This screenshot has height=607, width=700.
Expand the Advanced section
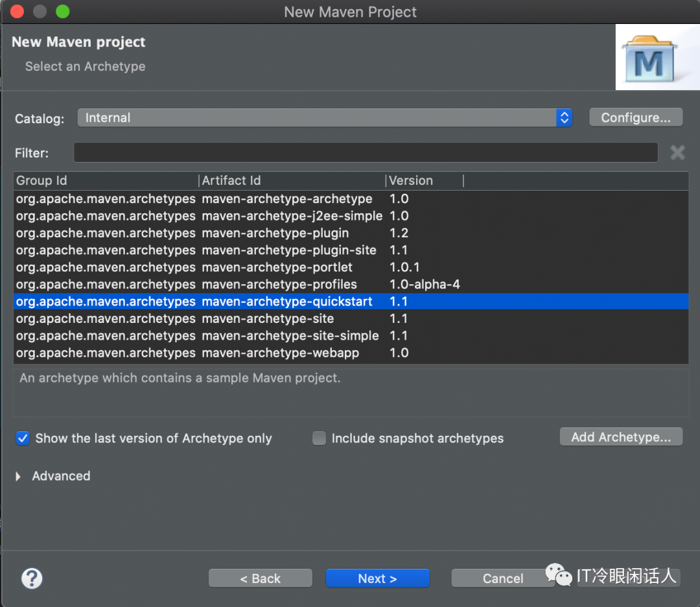point(18,476)
